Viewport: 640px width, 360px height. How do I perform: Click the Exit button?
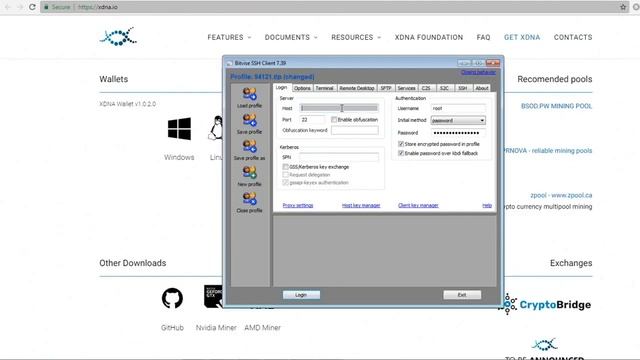pos(462,295)
